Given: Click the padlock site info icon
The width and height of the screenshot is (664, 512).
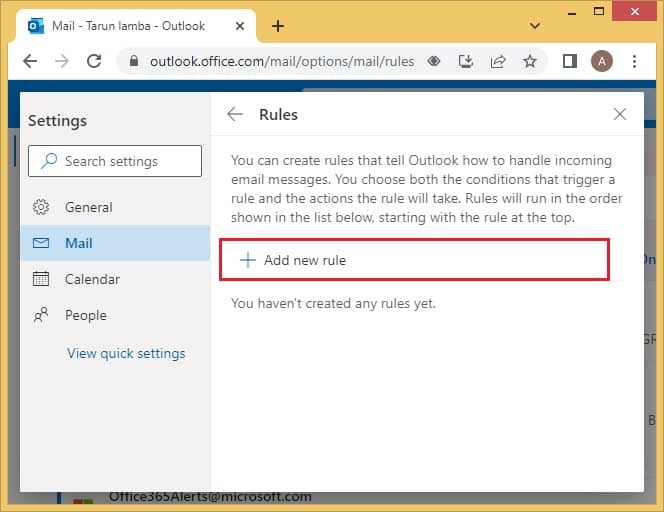Looking at the screenshot, I should click(134, 61).
